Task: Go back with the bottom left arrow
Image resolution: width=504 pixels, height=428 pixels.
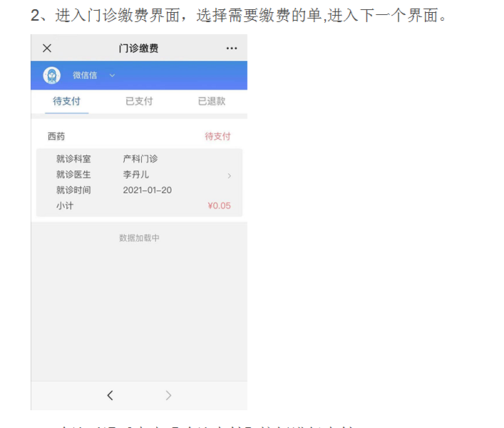Action: point(110,395)
